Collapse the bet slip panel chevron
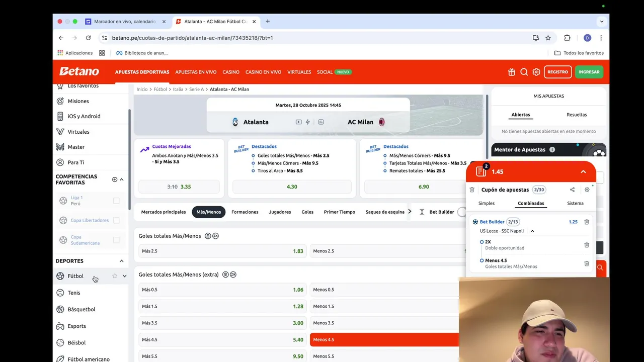 [x=583, y=171]
